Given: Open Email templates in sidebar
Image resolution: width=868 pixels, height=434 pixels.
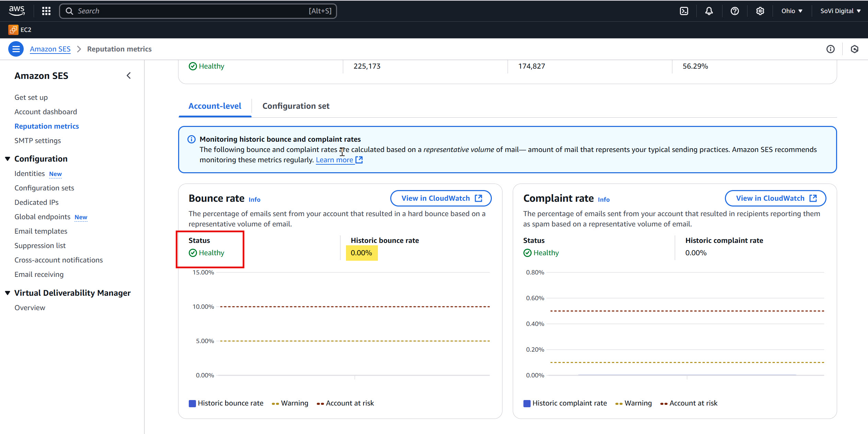Looking at the screenshot, I should [x=41, y=231].
